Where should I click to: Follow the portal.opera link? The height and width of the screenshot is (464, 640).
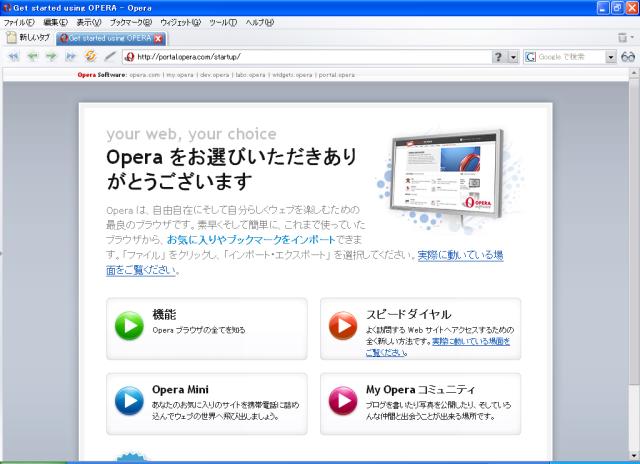tap(337, 75)
